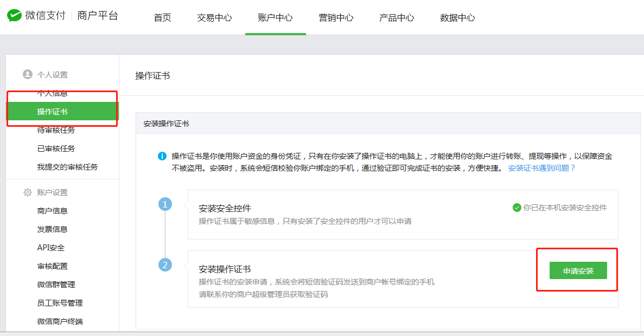The height and width of the screenshot is (336, 644).
Task: Click the personal settings user icon
Action: (27, 75)
